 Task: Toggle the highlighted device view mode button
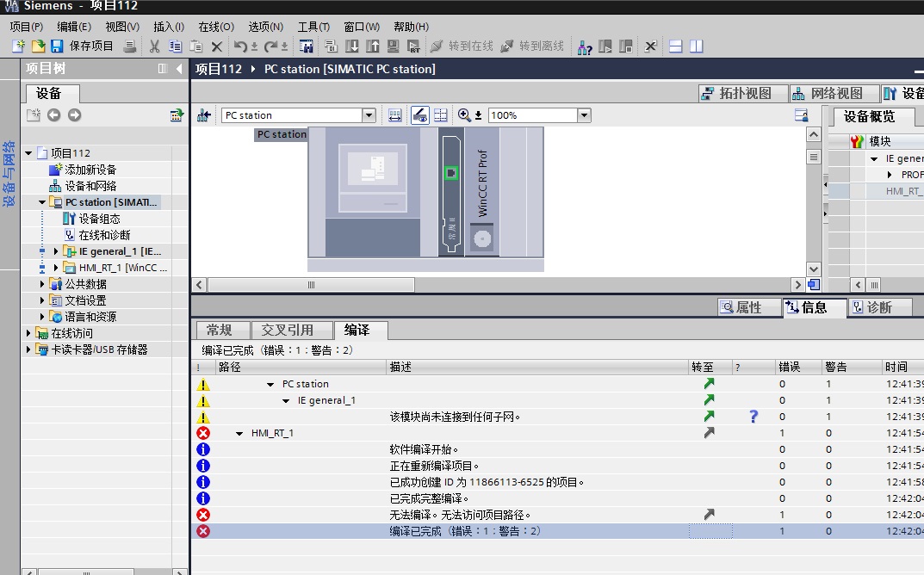click(419, 114)
